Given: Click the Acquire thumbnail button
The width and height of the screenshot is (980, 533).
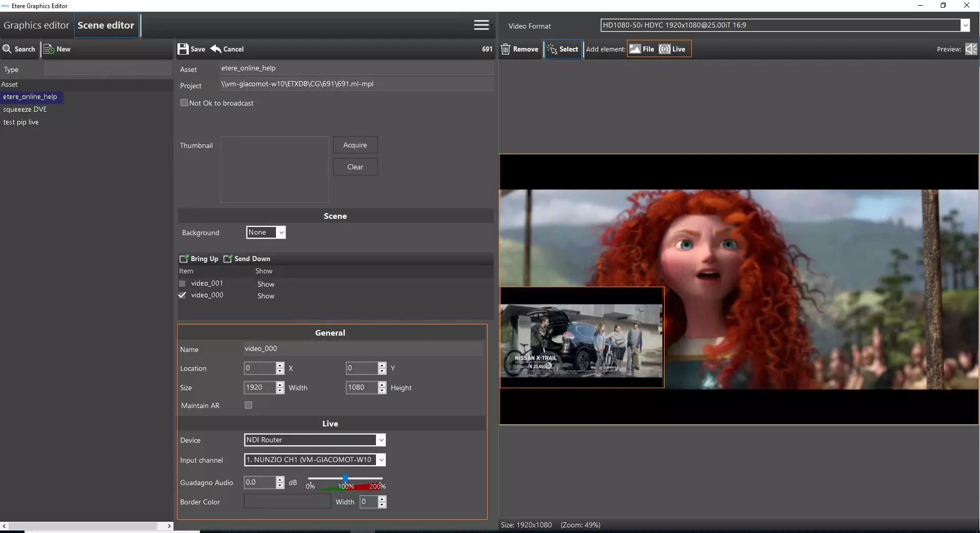Looking at the screenshot, I should pyautogui.click(x=355, y=145).
